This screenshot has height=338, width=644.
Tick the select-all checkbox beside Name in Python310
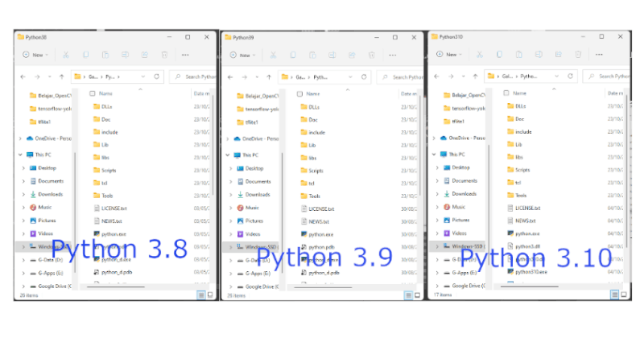(506, 93)
